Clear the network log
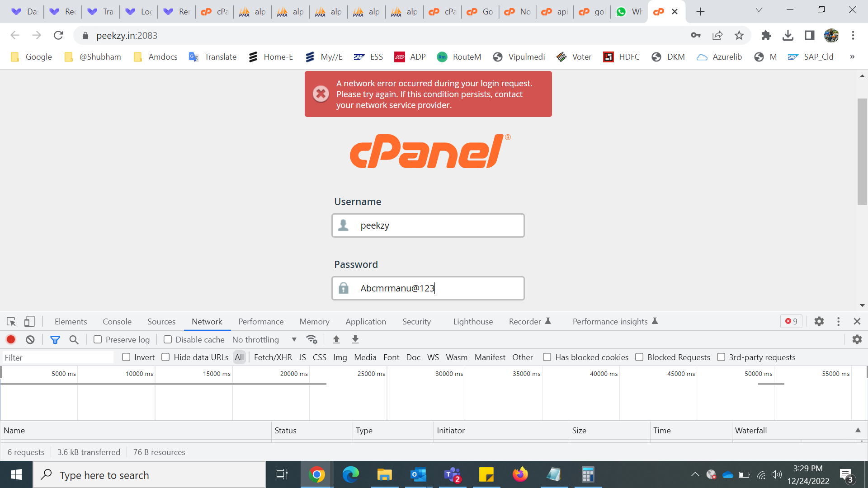 (30, 339)
